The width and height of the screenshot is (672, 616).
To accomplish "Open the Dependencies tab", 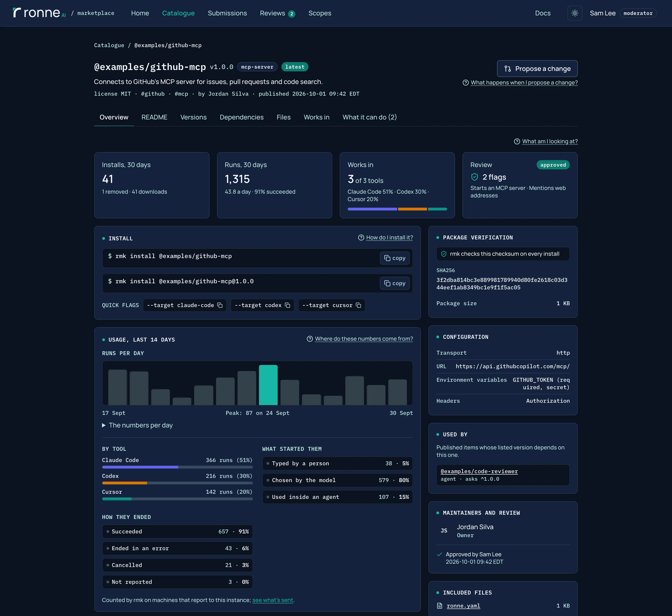I will click(242, 117).
